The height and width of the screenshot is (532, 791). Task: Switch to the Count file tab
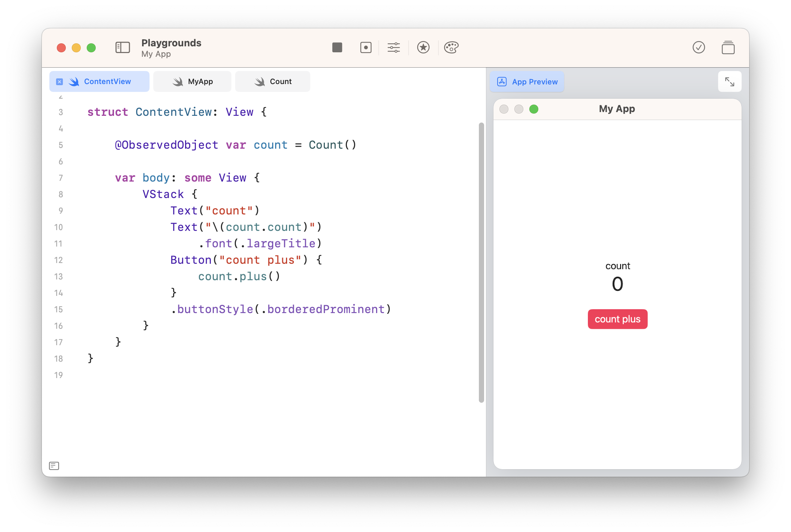coord(273,81)
